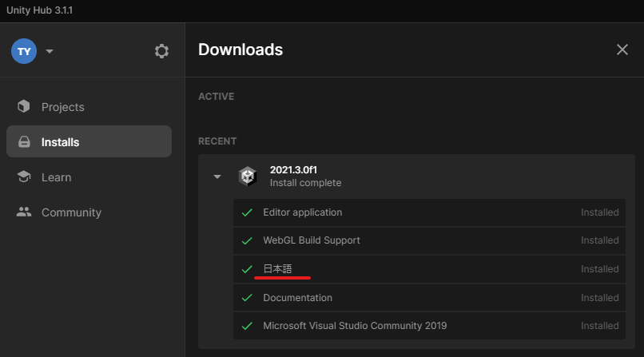644x357 pixels.
Task: Click the WebGL Build Support row
Action: pyautogui.click(x=312, y=240)
